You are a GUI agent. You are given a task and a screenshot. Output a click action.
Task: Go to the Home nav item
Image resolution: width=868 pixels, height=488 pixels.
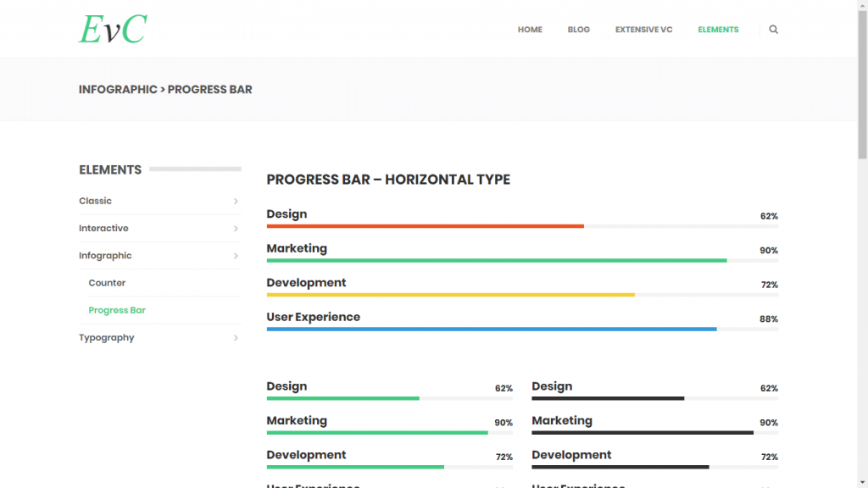[530, 30]
